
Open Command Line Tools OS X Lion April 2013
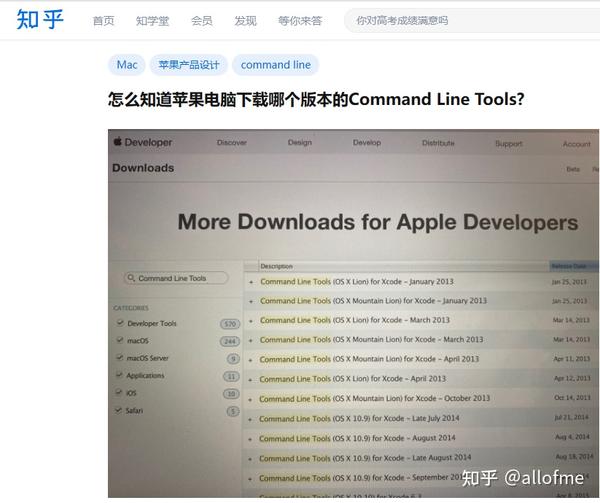click(353, 379)
